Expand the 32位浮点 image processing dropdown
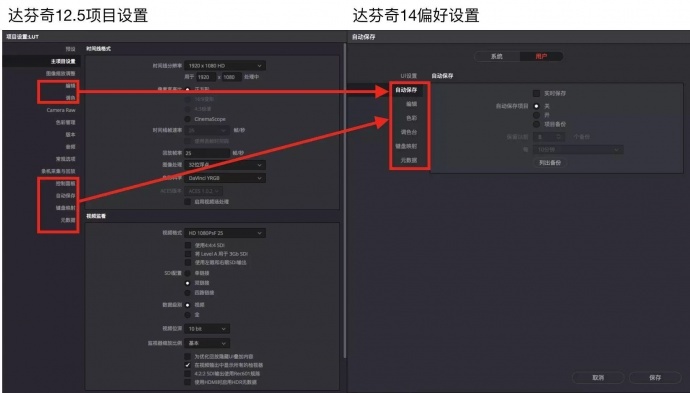Image resolution: width=690 pixels, height=393 pixels. (x=225, y=165)
